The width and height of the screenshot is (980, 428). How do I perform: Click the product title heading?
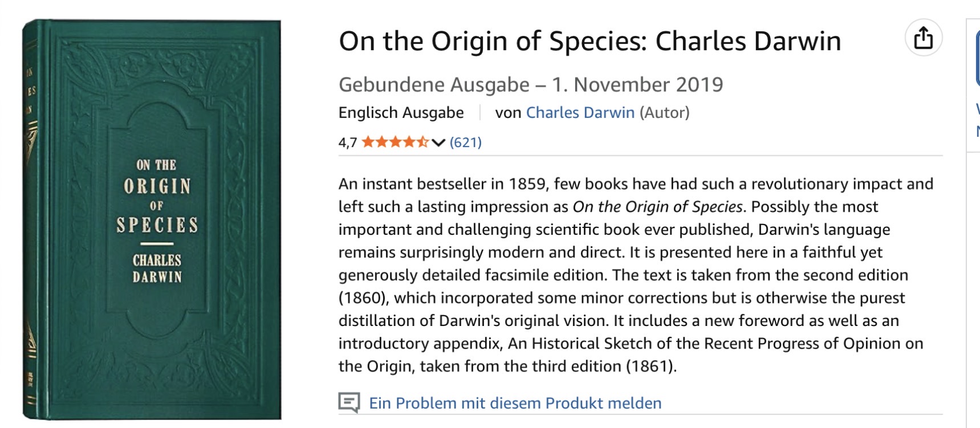tap(589, 42)
